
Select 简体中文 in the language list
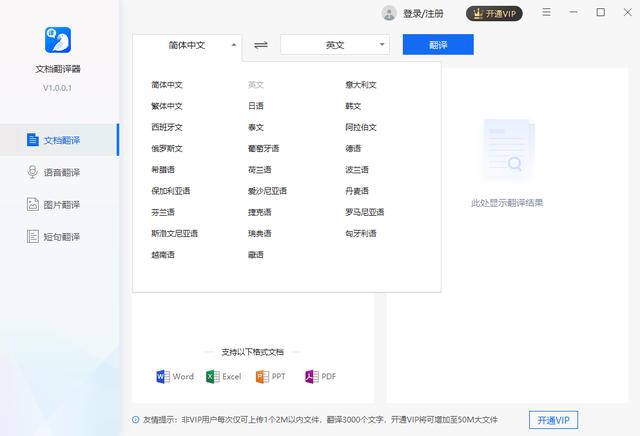(x=167, y=85)
